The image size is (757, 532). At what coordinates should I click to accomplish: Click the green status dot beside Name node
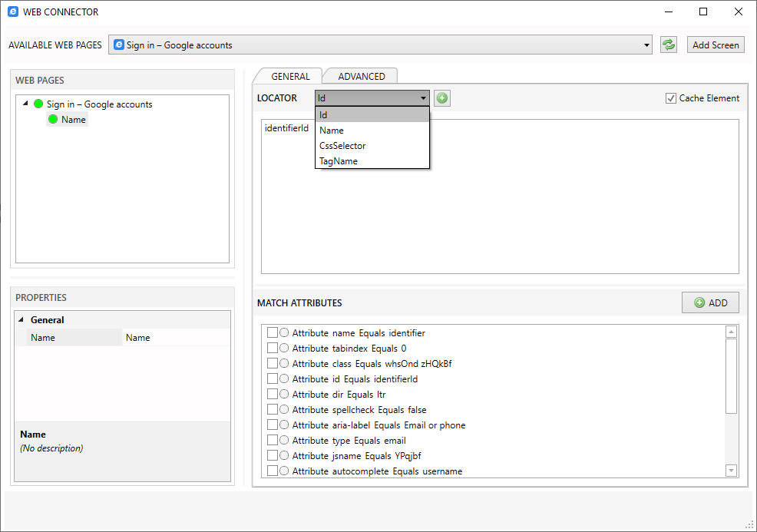click(x=55, y=119)
